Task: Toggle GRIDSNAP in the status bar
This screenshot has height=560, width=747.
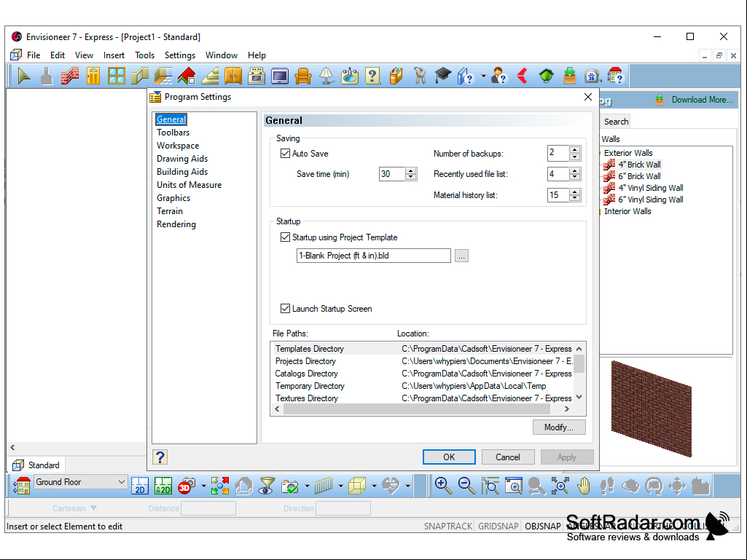Action: 498,527
